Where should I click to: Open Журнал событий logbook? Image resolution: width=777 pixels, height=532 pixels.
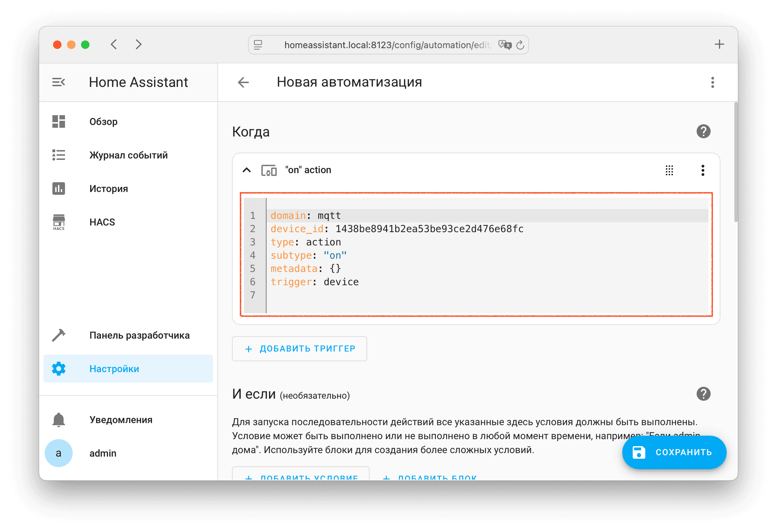[128, 155]
